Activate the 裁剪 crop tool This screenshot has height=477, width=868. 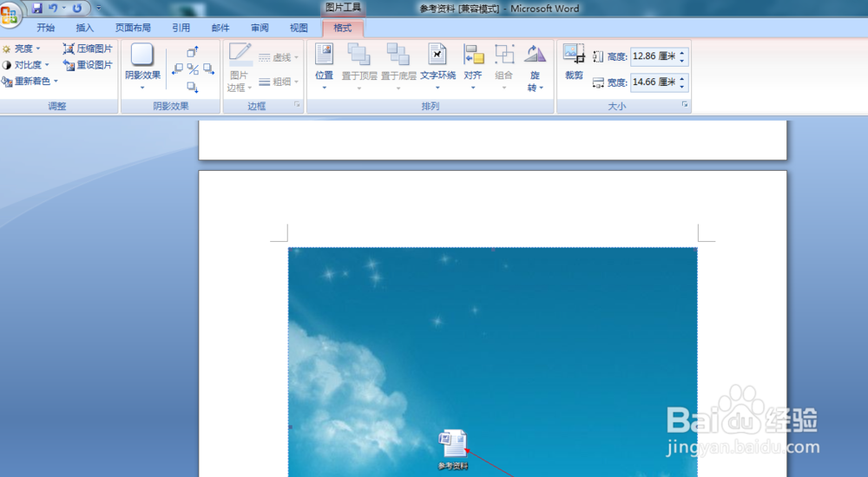574,62
